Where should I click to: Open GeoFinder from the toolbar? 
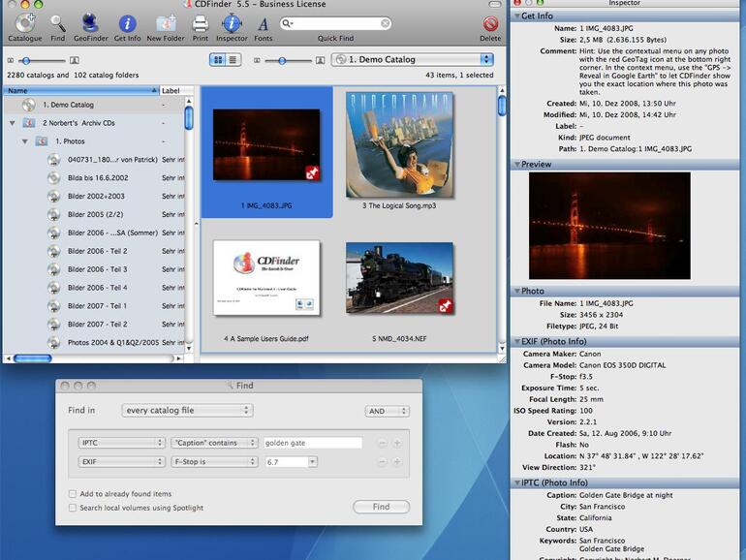90,23
